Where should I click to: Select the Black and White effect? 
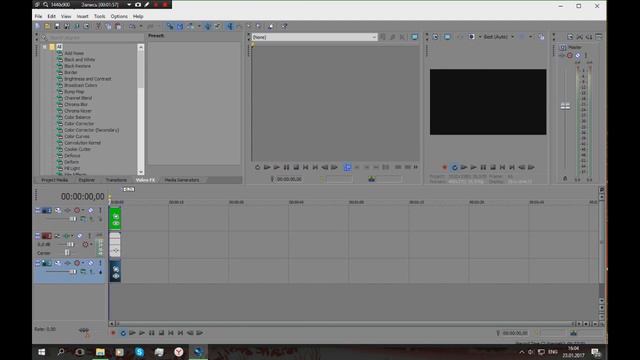click(80, 60)
